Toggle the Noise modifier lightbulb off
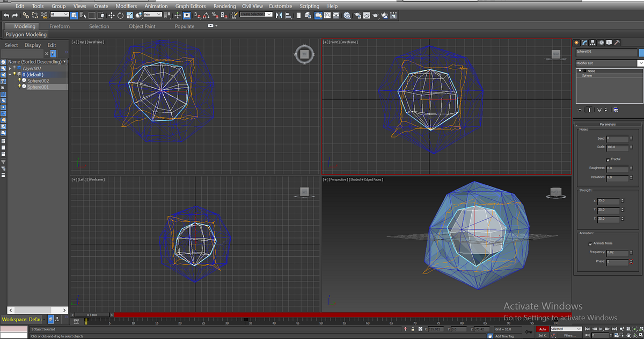 (580, 70)
